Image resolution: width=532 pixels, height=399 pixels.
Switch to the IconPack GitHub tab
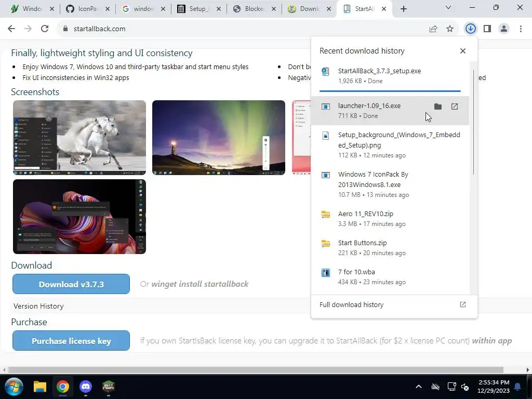pos(87,9)
